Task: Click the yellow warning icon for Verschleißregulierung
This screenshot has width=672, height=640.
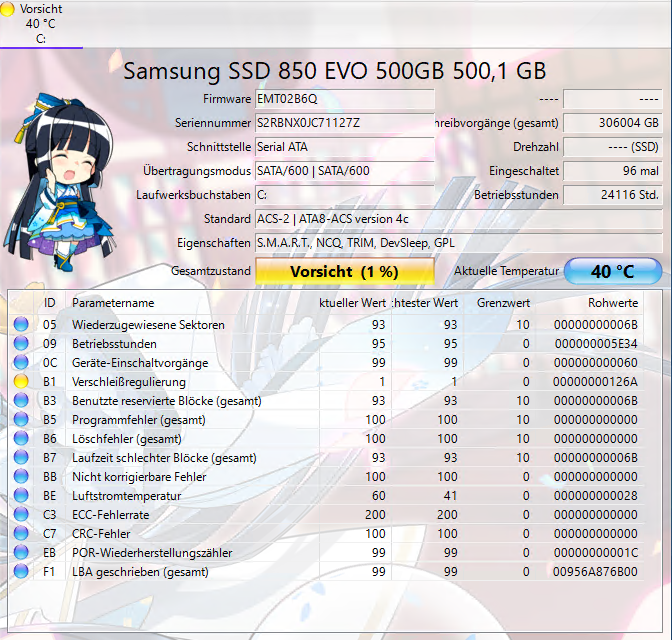Action: (x=21, y=381)
